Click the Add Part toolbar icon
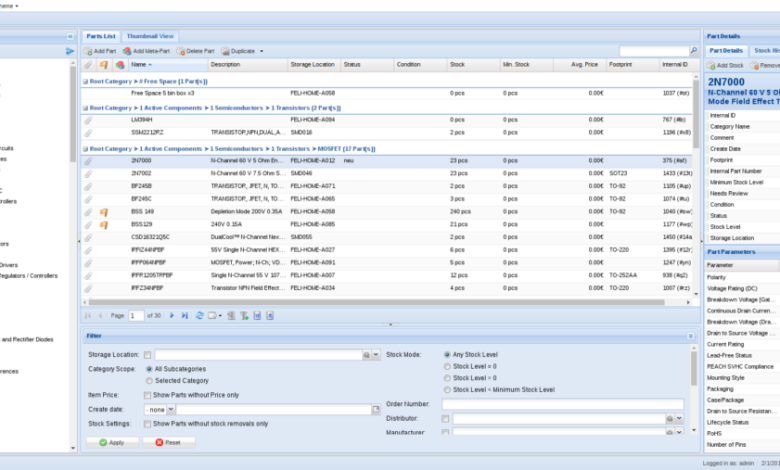Image resolution: width=780 pixels, height=470 pixels. (x=89, y=51)
